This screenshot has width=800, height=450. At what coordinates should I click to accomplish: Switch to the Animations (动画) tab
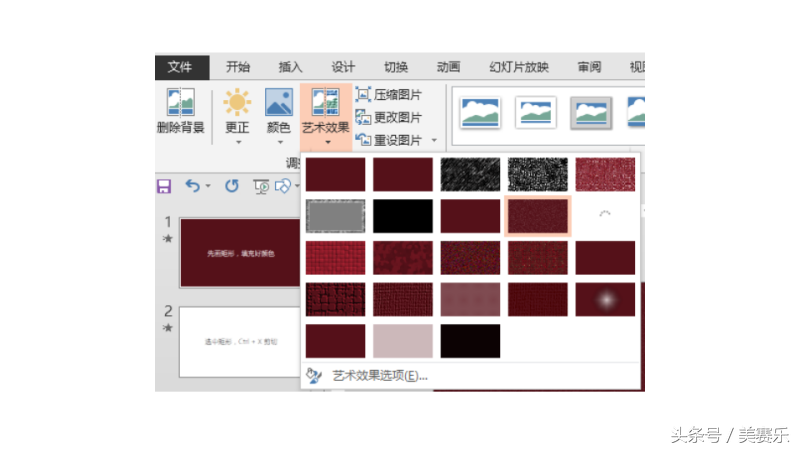coord(448,67)
